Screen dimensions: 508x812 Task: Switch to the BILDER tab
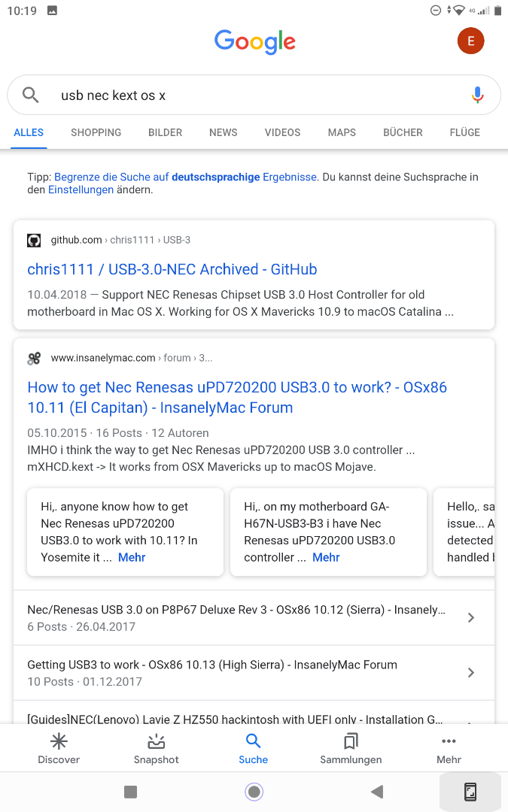[x=166, y=132]
